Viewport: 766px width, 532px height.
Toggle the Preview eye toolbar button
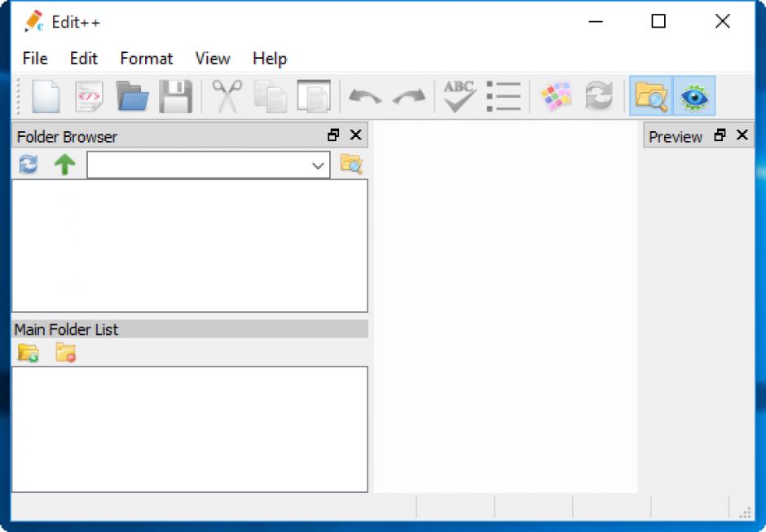click(x=694, y=96)
